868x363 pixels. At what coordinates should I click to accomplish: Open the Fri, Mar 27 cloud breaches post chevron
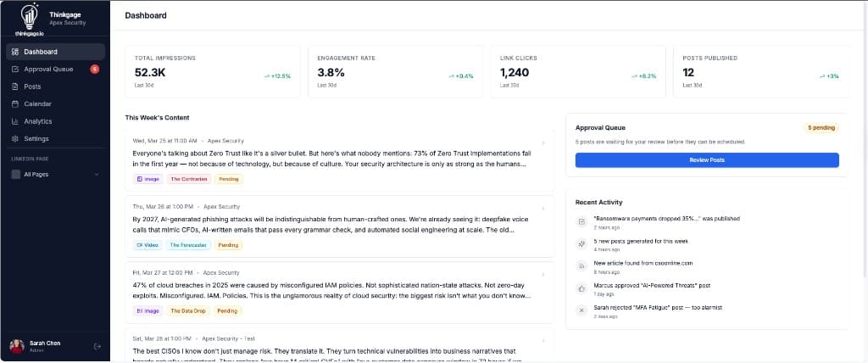pyautogui.click(x=543, y=274)
